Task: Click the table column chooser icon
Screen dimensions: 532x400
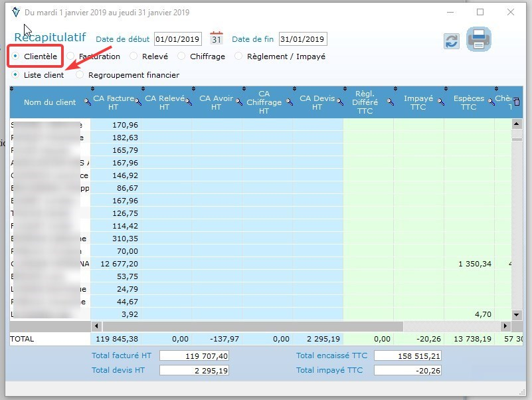Action: tap(517, 102)
